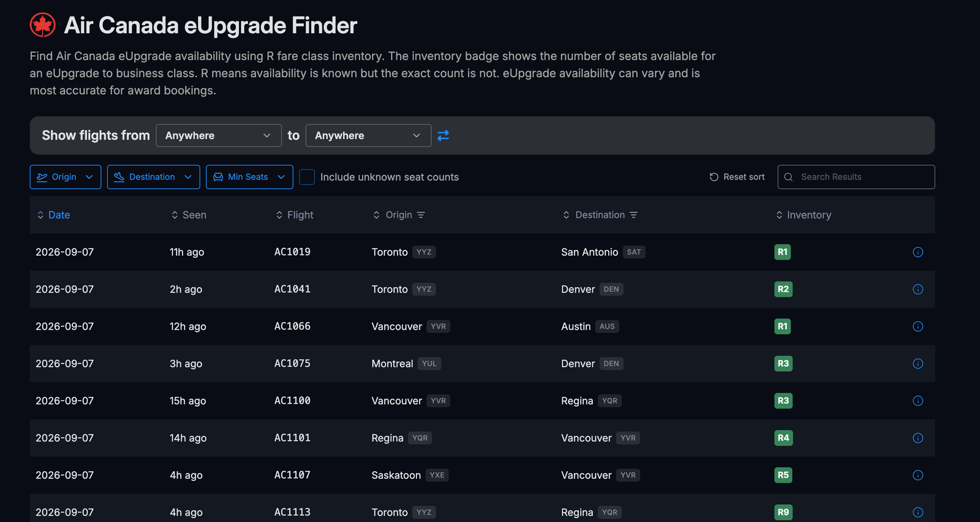Enable Include unknown seat counts checkbox
The height and width of the screenshot is (522, 980).
click(307, 177)
